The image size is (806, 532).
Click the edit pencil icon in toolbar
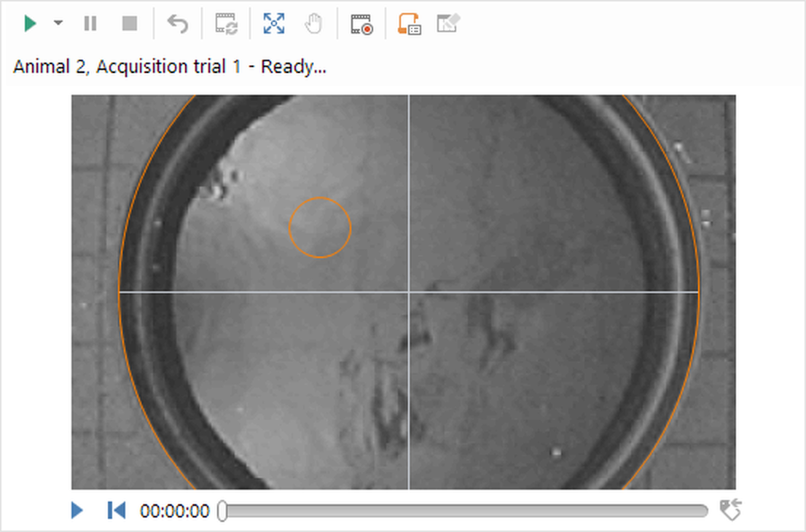tap(448, 24)
